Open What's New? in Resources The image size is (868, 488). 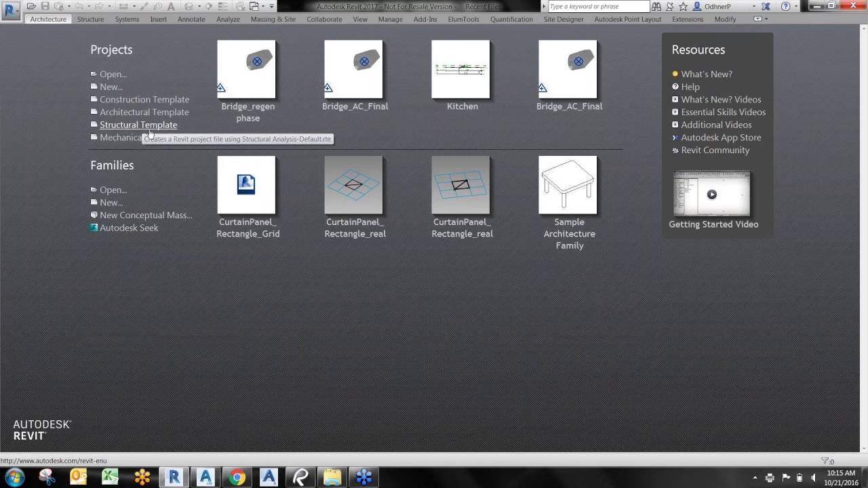707,75
